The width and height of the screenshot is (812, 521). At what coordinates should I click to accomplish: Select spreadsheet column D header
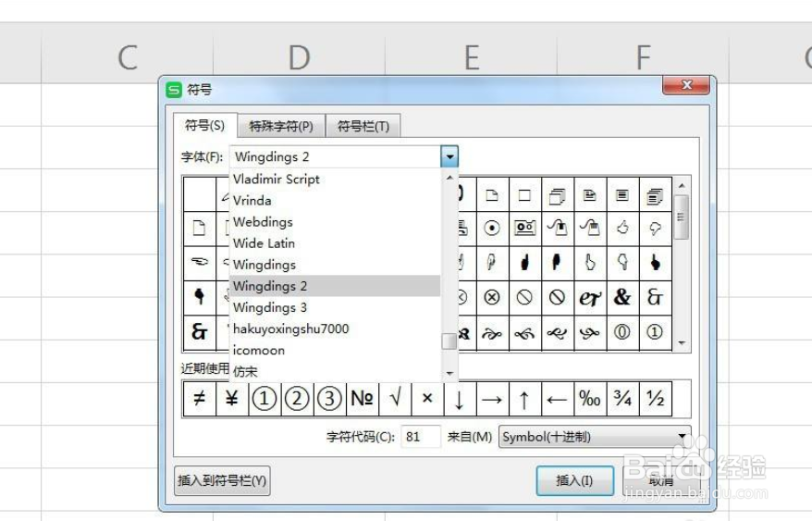299,57
